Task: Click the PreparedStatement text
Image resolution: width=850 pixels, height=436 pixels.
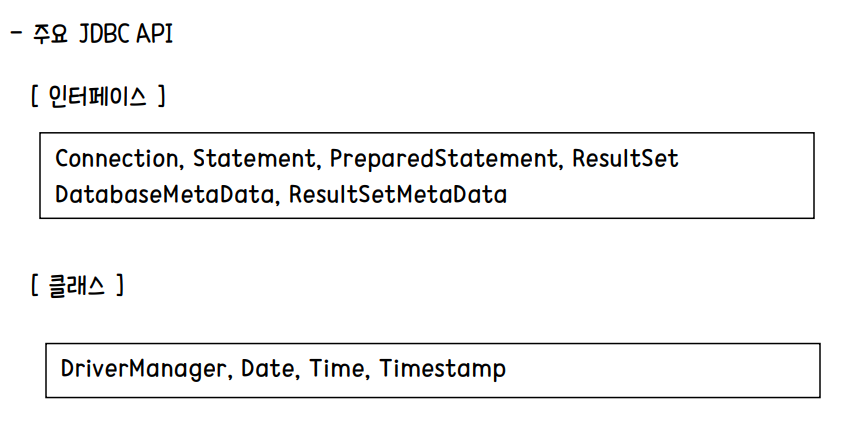Action: (443, 159)
